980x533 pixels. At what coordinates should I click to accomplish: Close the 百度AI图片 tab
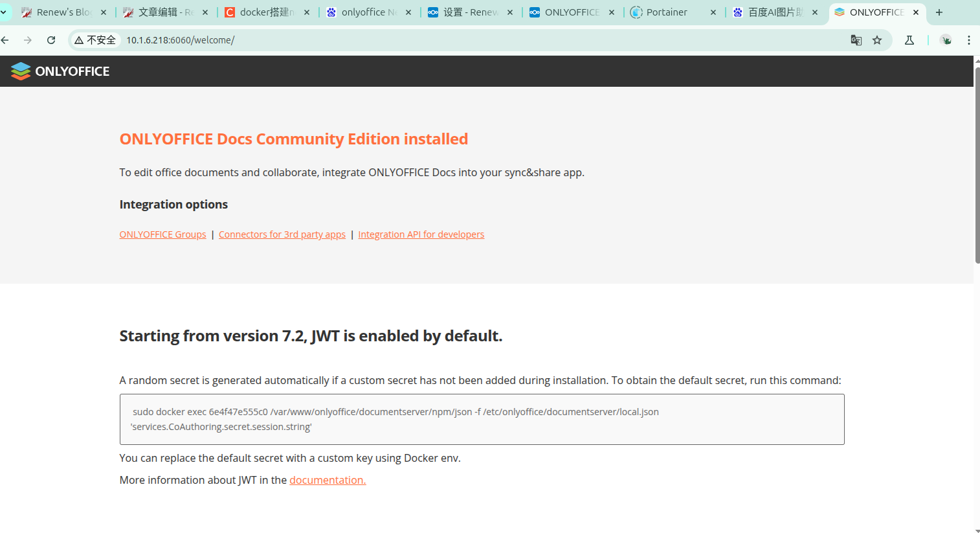pyautogui.click(x=815, y=12)
